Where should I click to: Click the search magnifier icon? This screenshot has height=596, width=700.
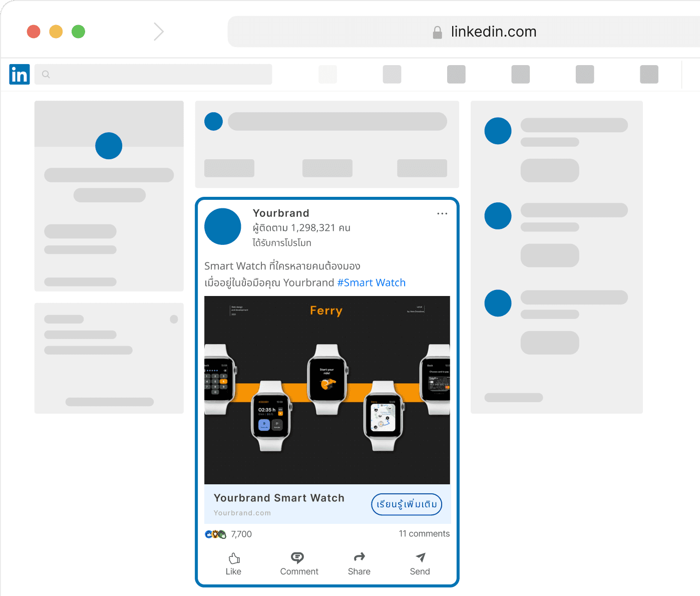46,75
